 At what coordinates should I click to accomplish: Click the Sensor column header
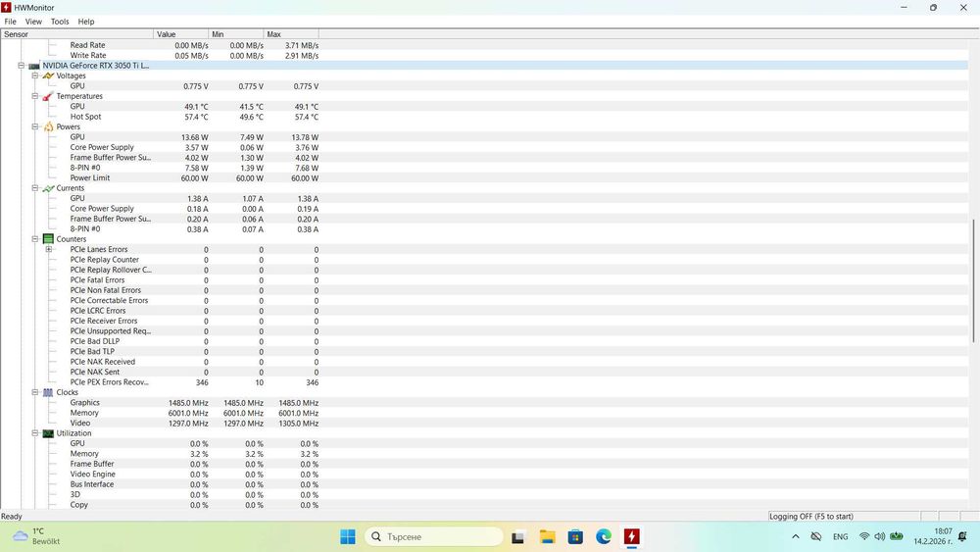pos(76,34)
